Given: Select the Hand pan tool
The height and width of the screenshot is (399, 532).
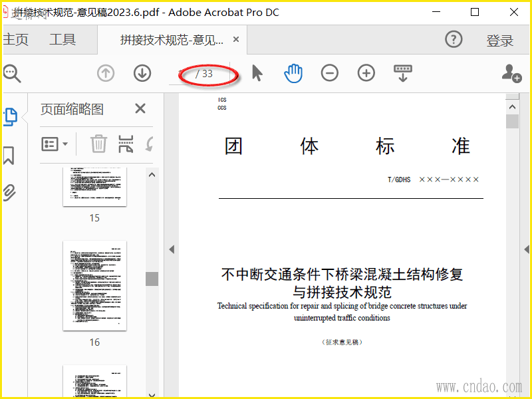Looking at the screenshot, I should pos(293,73).
